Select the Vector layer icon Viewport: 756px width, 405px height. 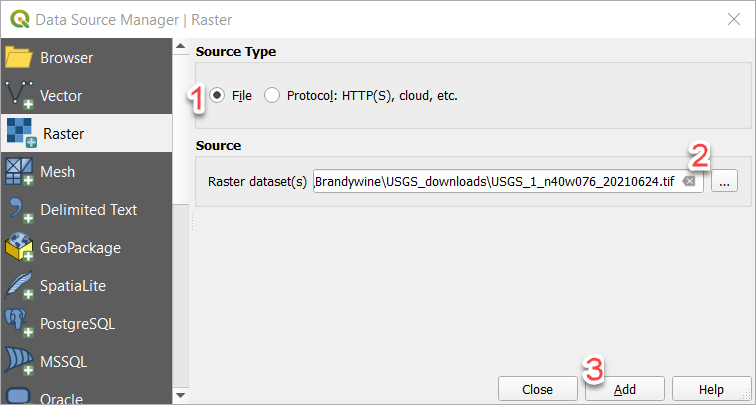click(20, 95)
